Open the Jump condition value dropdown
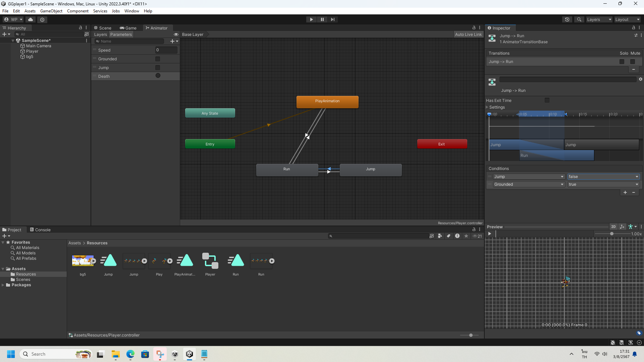 tap(603, 177)
